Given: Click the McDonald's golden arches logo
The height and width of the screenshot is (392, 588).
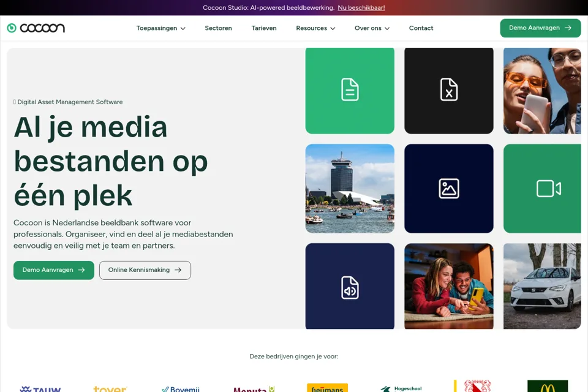Looking at the screenshot, I should point(548,386).
